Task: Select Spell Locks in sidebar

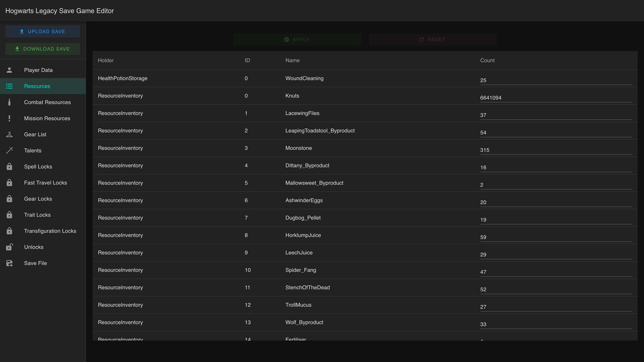Action: pos(43,167)
